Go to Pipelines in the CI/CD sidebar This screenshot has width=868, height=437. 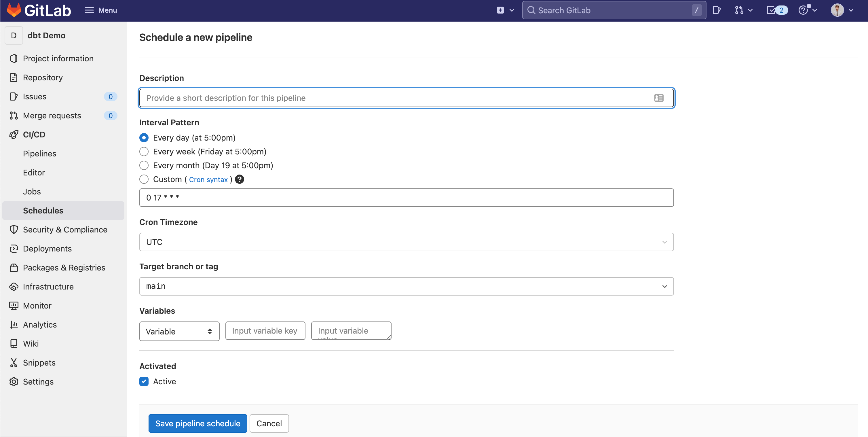[x=39, y=154]
